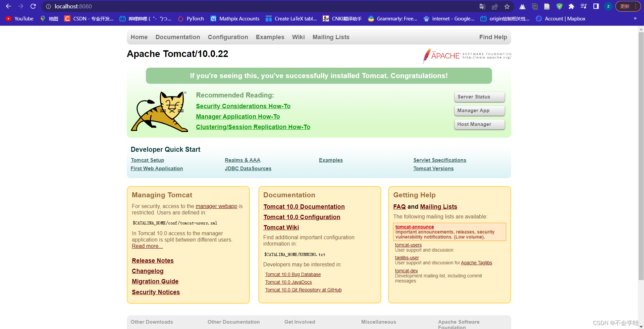This screenshot has height=329, width=644.
Task: Open the media control playlist icon
Action: pos(584,6)
